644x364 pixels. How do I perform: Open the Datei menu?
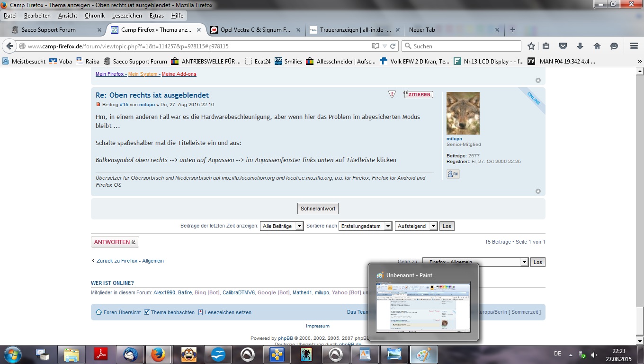(x=10, y=16)
